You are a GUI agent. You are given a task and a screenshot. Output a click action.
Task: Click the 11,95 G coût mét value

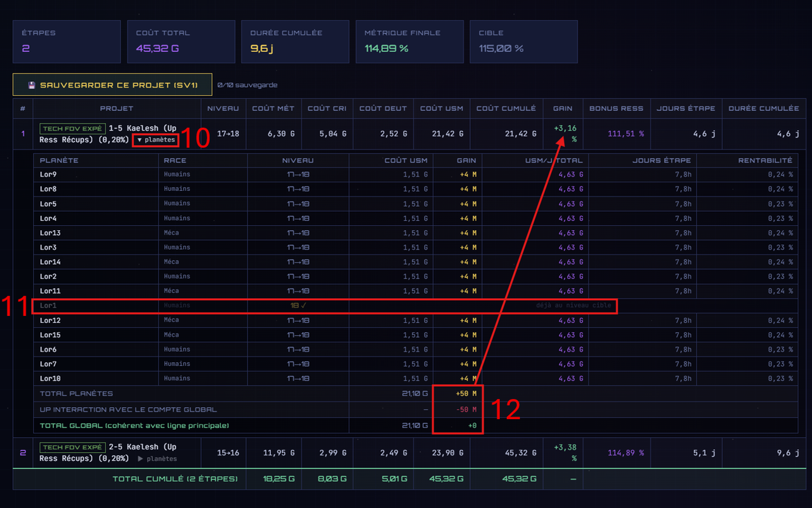click(279, 453)
